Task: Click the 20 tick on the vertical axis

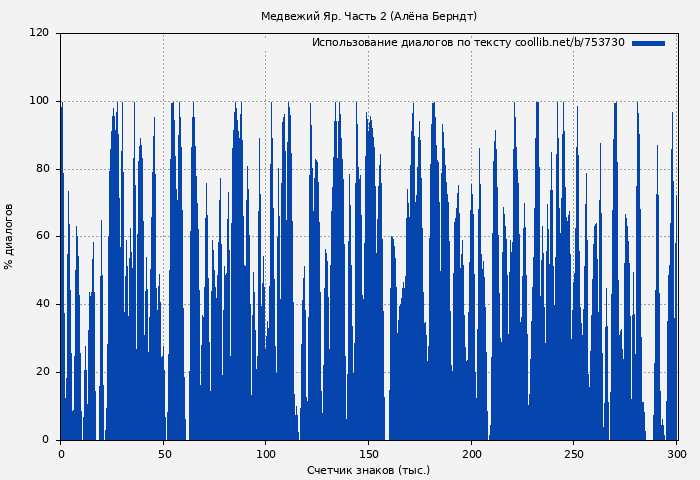Action: (x=39, y=372)
